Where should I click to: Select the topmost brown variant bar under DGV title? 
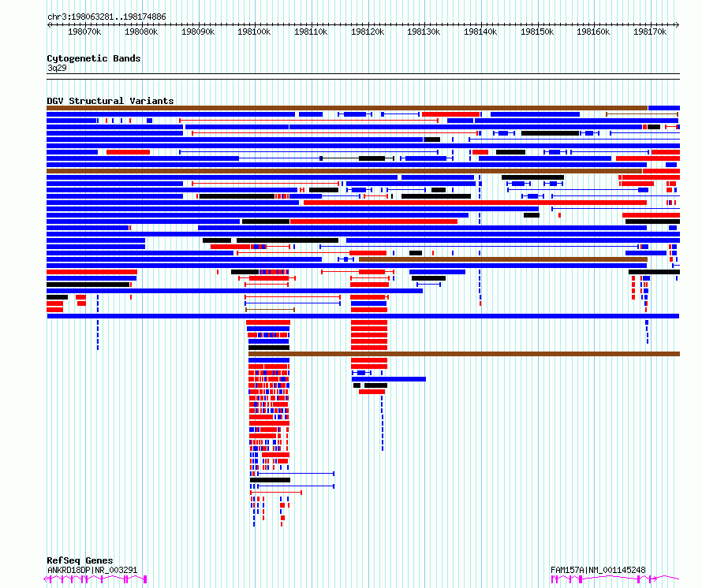point(347,108)
